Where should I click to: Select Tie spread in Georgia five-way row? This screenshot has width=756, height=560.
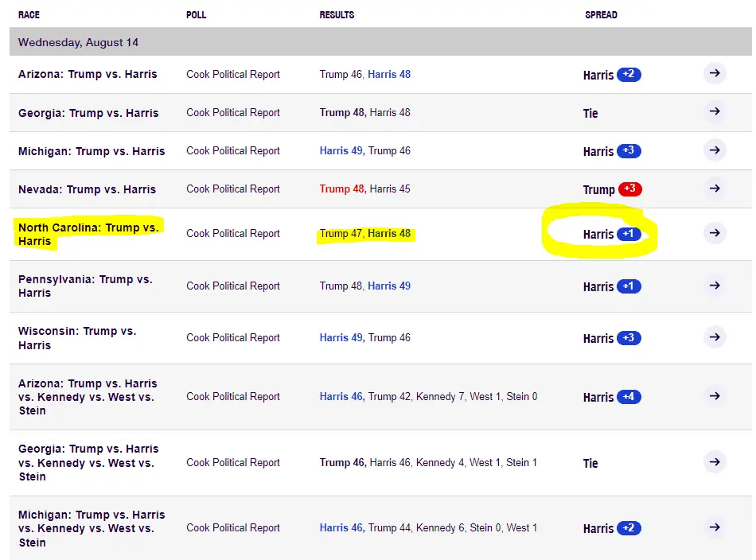pyautogui.click(x=590, y=463)
